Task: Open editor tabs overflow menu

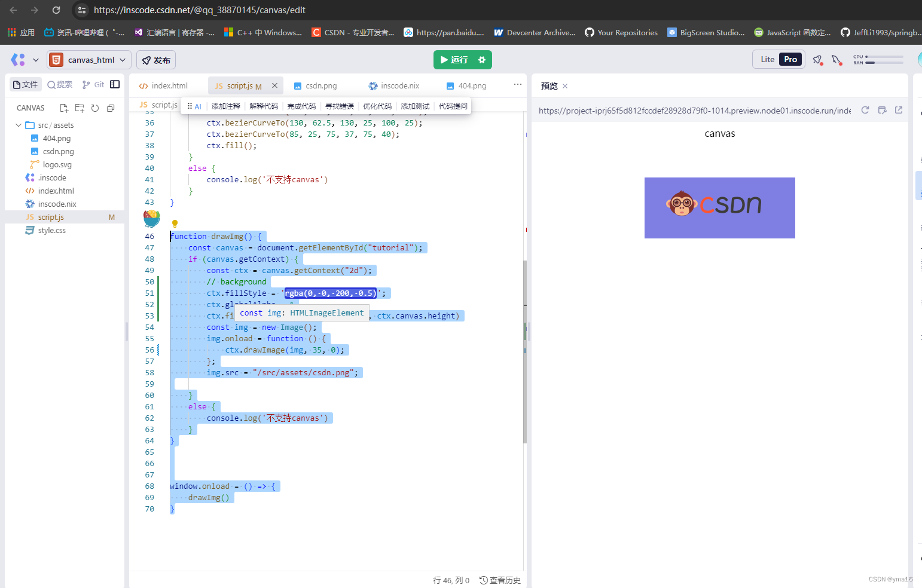Action: click(518, 84)
